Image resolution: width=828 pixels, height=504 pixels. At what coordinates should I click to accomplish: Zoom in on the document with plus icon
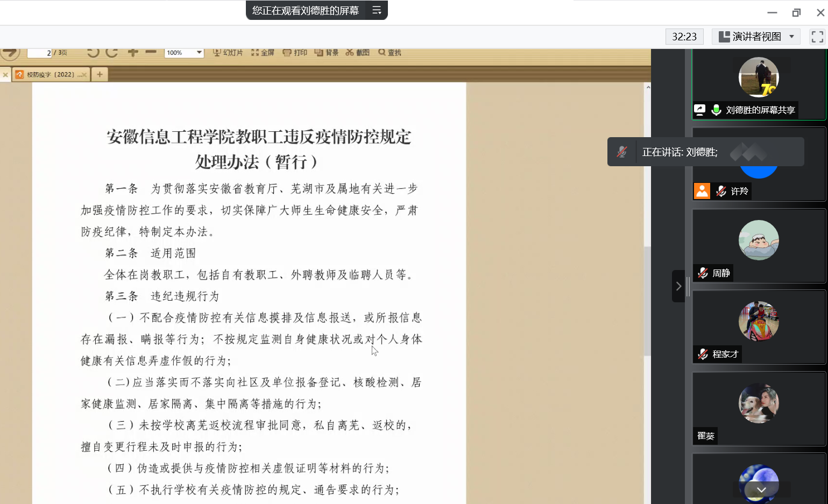pos(132,52)
